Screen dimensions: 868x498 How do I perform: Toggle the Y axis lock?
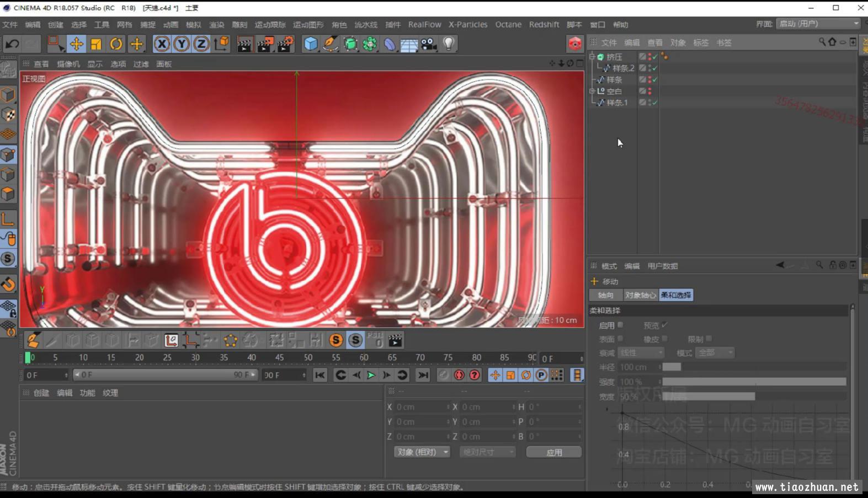point(182,44)
